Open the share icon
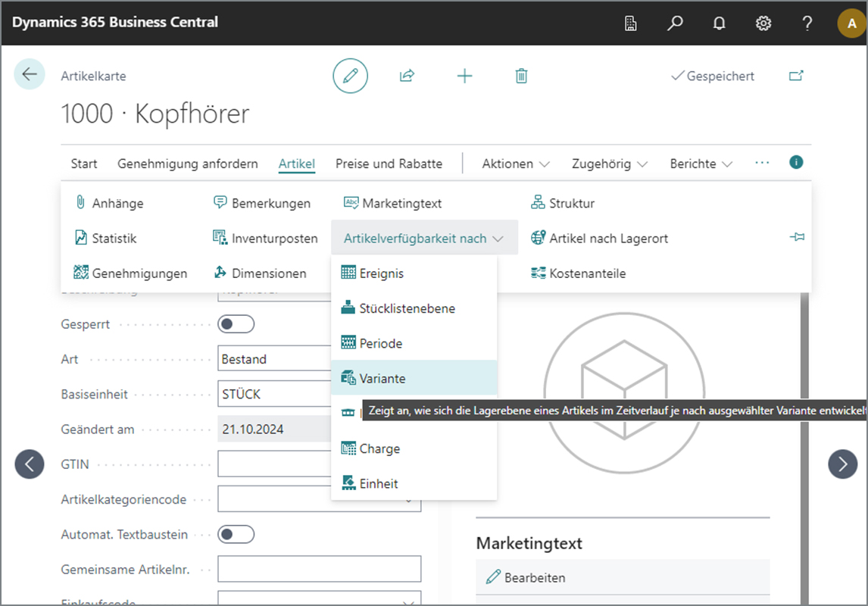This screenshot has width=868, height=606. 407,76
